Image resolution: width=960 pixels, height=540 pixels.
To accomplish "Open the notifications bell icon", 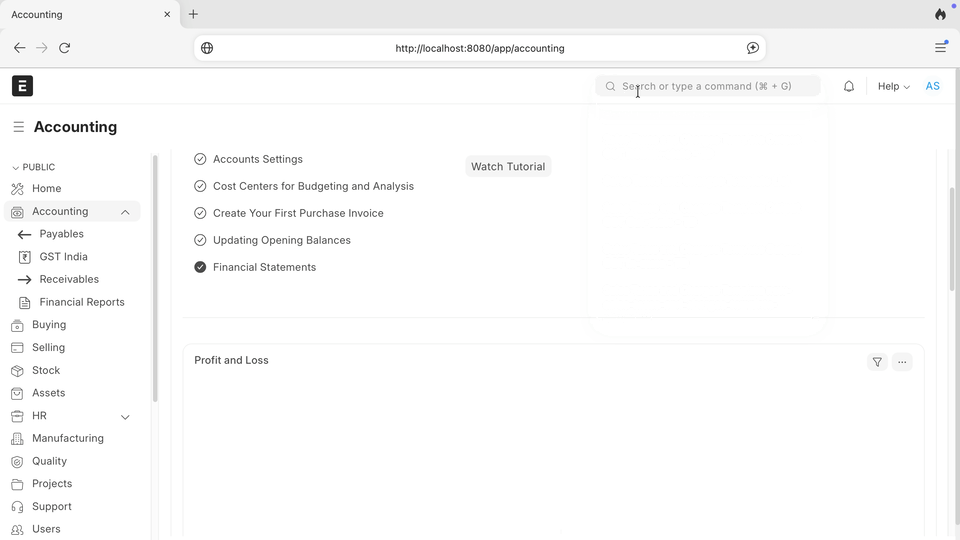I will pos(849,86).
